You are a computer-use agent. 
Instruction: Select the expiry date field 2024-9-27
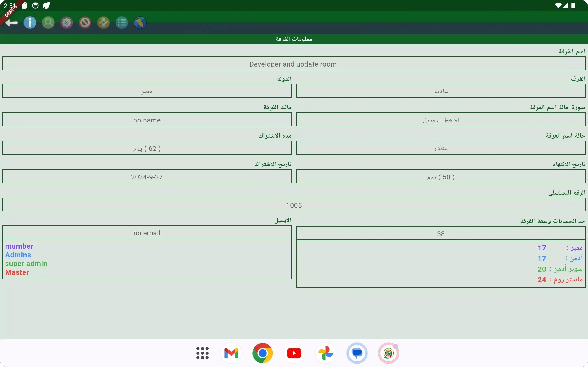(147, 177)
